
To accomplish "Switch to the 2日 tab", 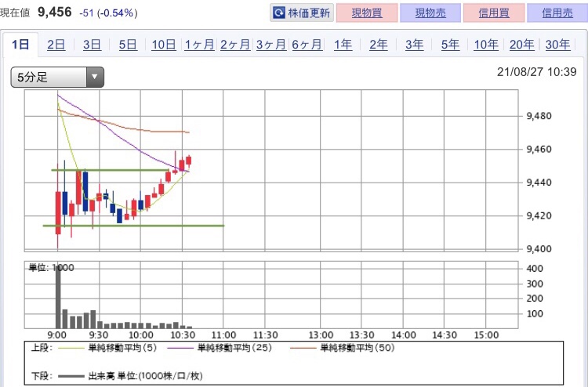I will click(x=56, y=45).
